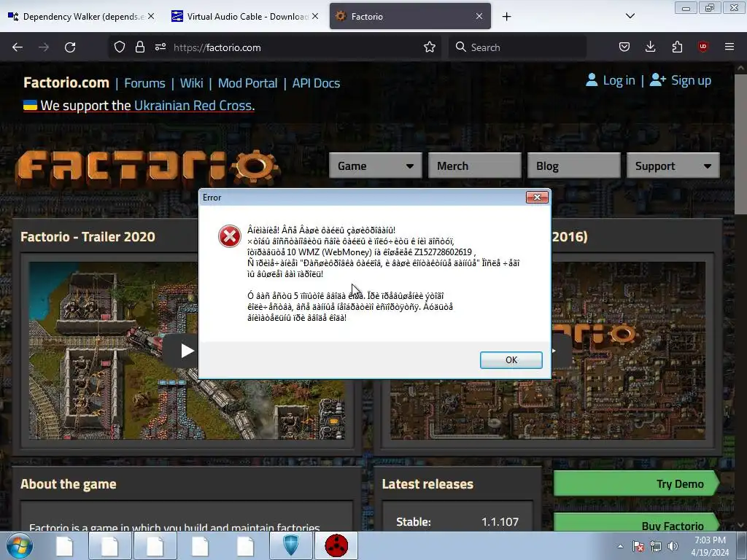Click the uBlock Origin extension icon
This screenshot has width=747, height=560.
(x=703, y=47)
